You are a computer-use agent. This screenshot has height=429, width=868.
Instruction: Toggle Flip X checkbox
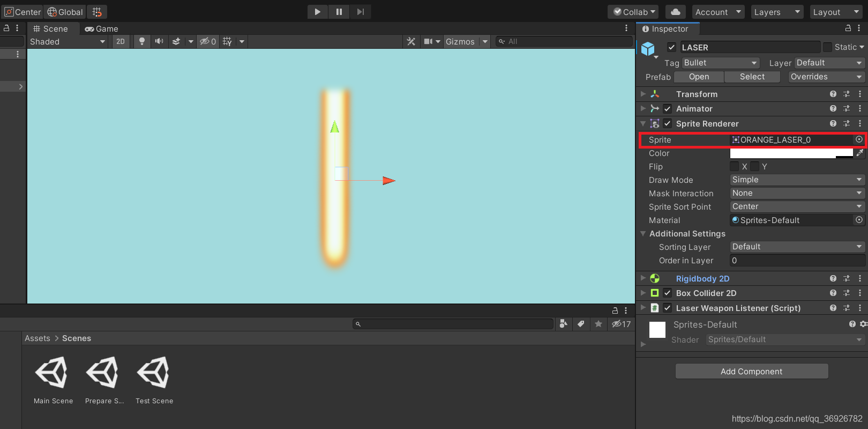[x=735, y=166]
